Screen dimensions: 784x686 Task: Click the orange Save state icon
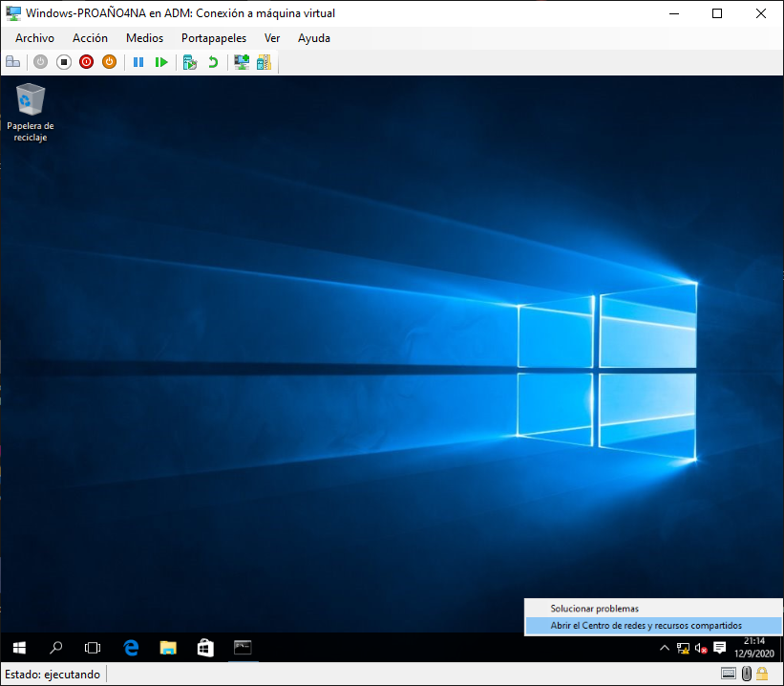click(109, 62)
